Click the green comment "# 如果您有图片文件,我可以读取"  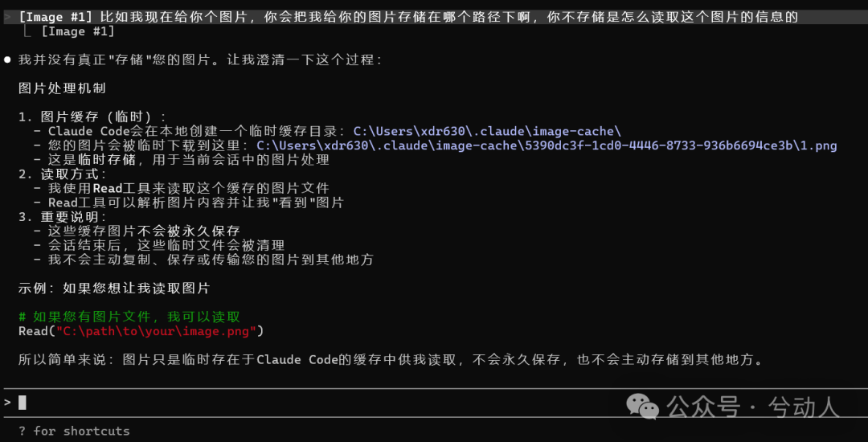(x=129, y=317)
